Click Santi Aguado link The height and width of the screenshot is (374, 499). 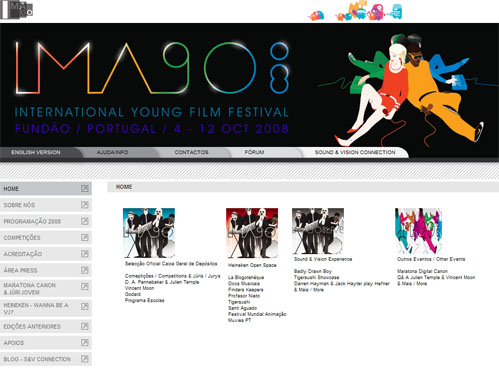coord(242,308)
